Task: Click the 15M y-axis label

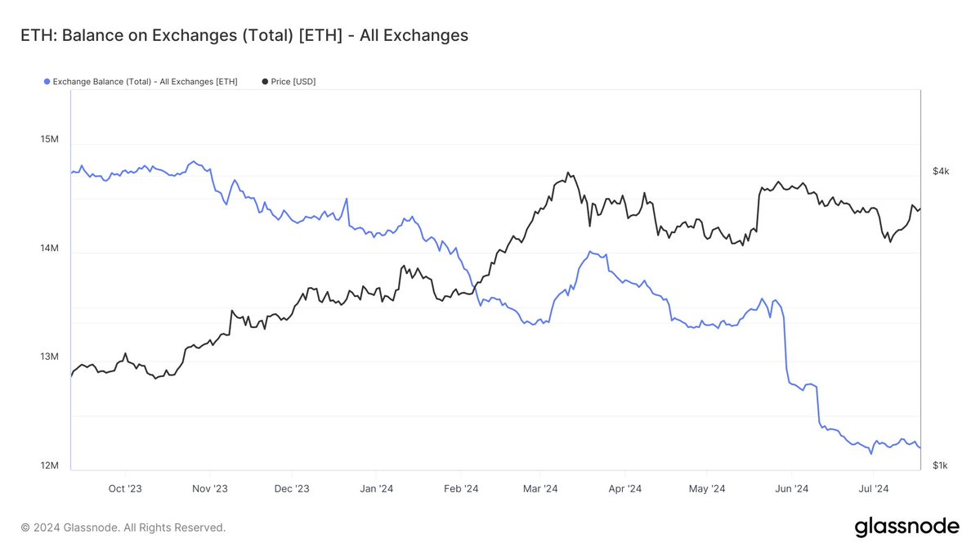Action: point(49,139)
